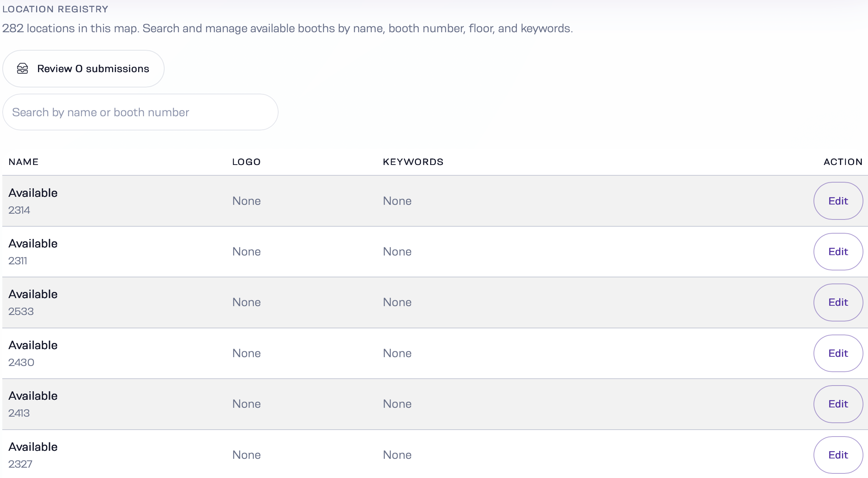Click the NAME column header

point(23,162)
